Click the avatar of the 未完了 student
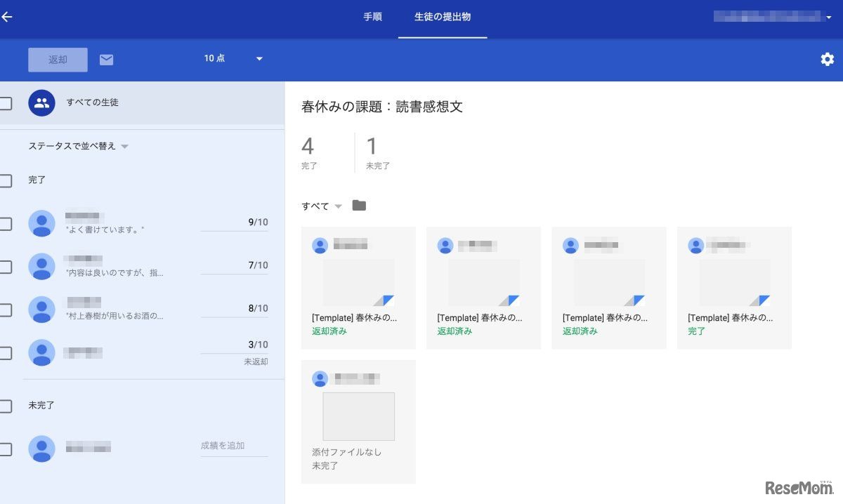843x504 pixels. coord(41,448)
